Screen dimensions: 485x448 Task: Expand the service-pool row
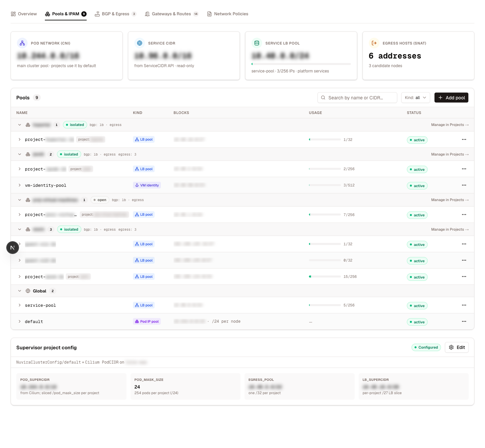[x=20, y=305]
